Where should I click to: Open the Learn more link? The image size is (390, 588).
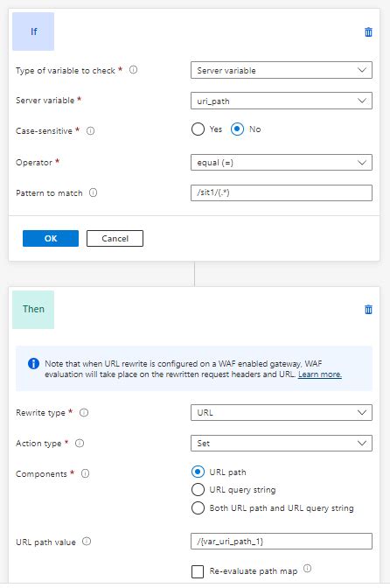[x=319, y=374]
